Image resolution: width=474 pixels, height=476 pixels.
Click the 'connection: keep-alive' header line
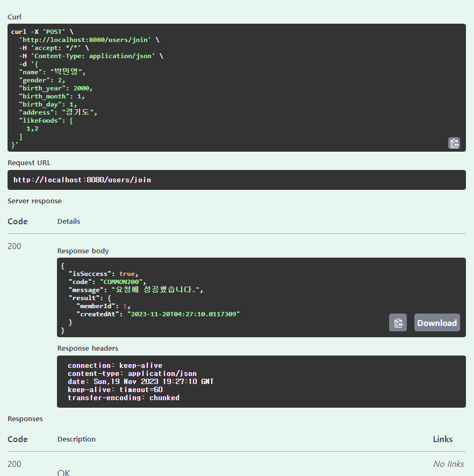115,366
